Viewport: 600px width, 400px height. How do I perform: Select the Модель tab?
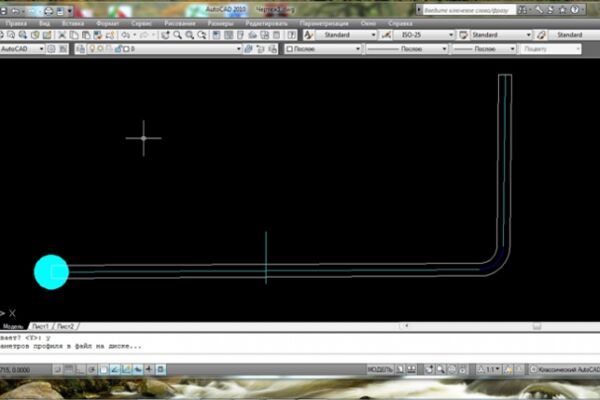(13, 327)
